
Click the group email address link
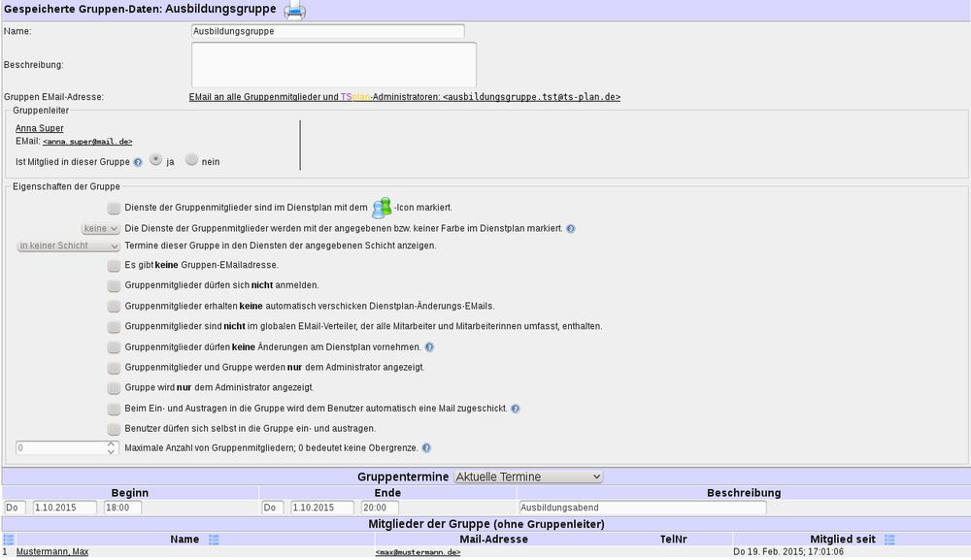click(404, 97)
